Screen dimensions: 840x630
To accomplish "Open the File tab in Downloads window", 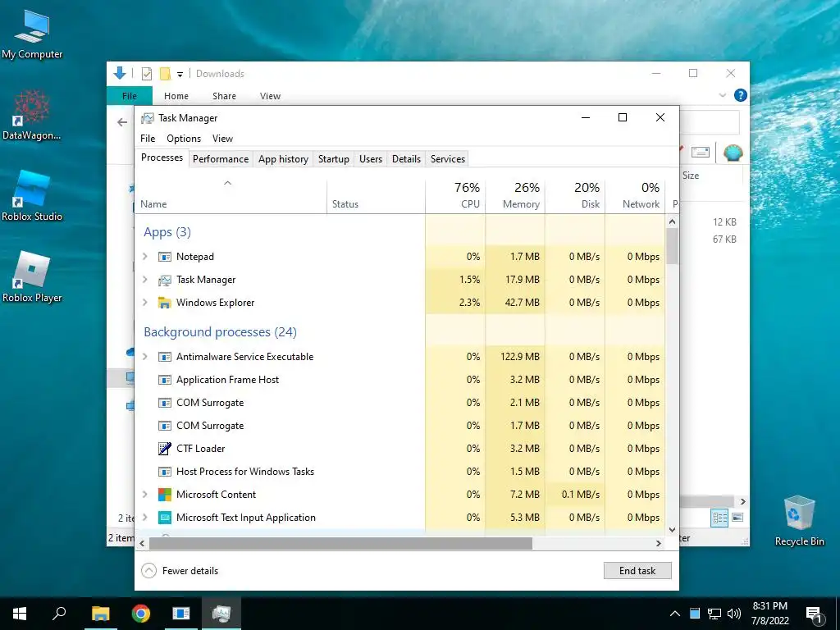I will [129, 96].
